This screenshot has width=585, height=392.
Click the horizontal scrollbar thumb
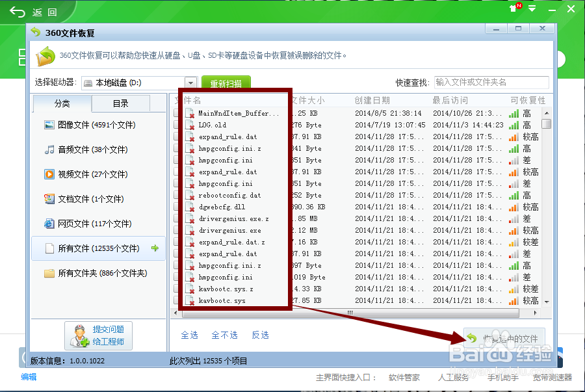pos(350,313)
